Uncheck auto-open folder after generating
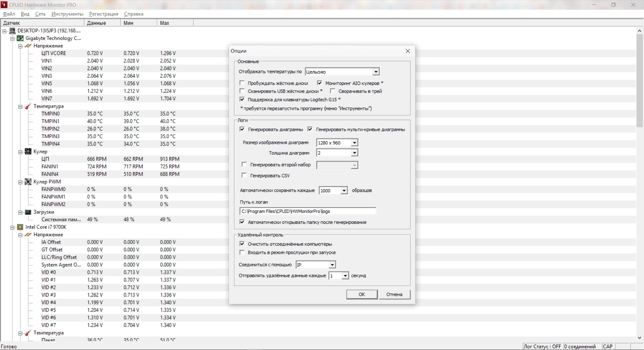Image resolution: width=644 pixels, height=350 pixels. point(242,222)
